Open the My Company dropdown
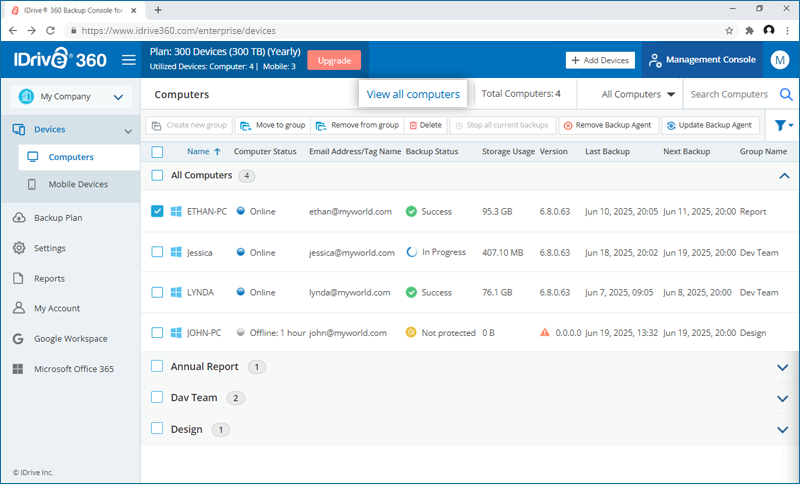This screenshot has width=800, height=484. click(x=71, y=96)
